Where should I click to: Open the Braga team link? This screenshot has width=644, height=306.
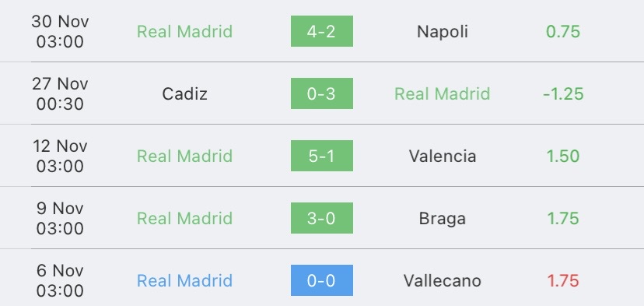443,219
